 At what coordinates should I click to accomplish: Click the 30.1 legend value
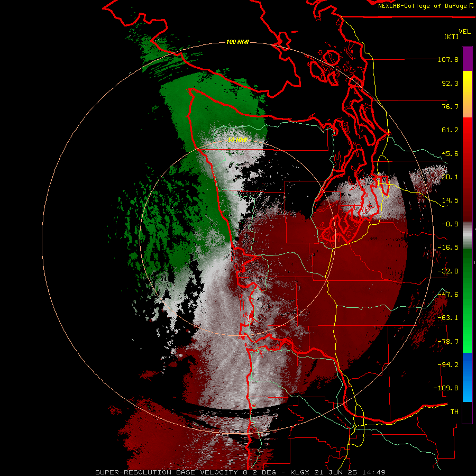click(450, 177)
